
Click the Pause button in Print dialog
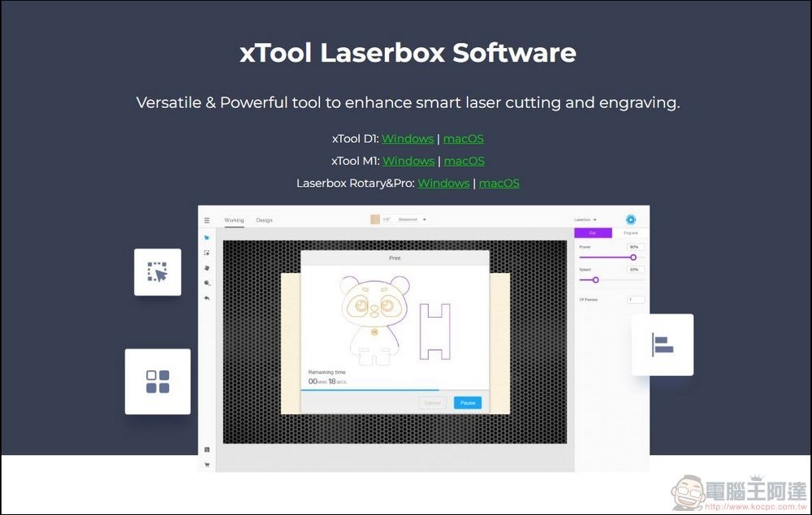468,403
